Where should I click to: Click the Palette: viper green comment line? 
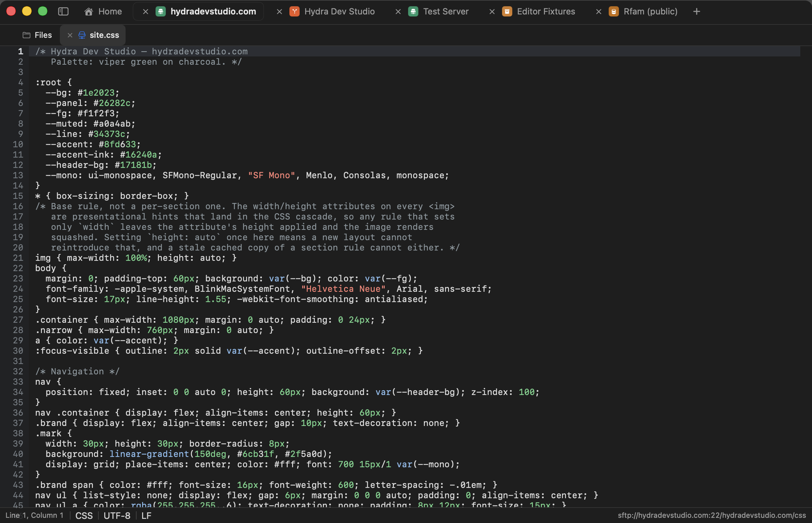(147, 62)
